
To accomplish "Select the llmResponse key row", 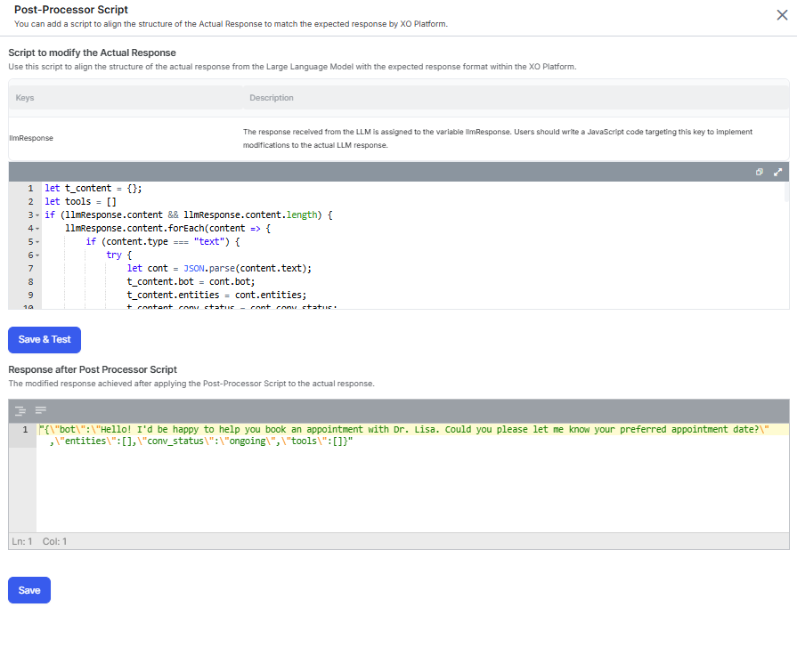I will pyautogui.click(x=31, y=139).
